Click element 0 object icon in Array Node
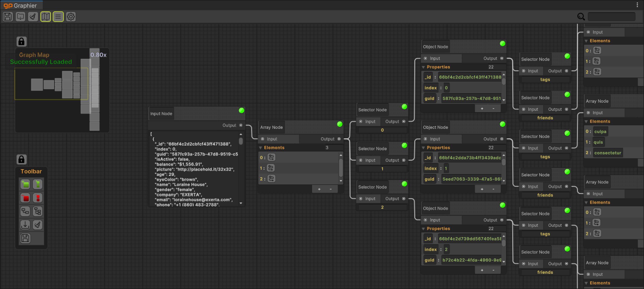 pos(271,157)
